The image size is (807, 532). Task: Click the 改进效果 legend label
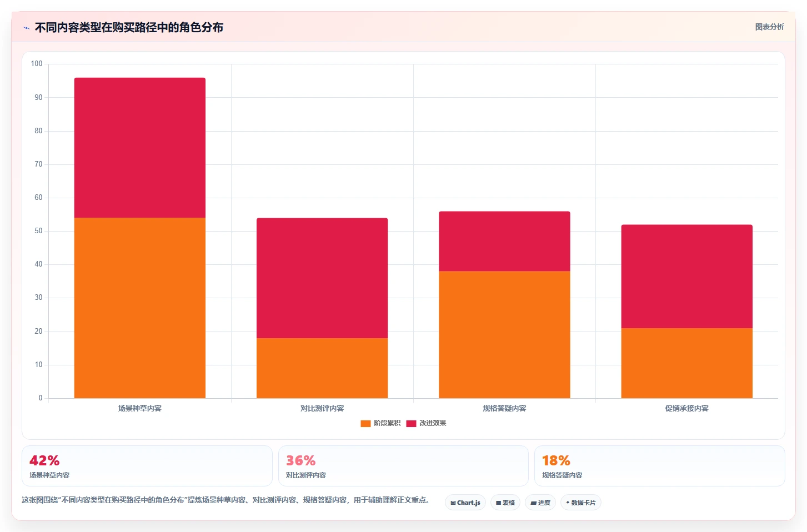coord(433,423)
